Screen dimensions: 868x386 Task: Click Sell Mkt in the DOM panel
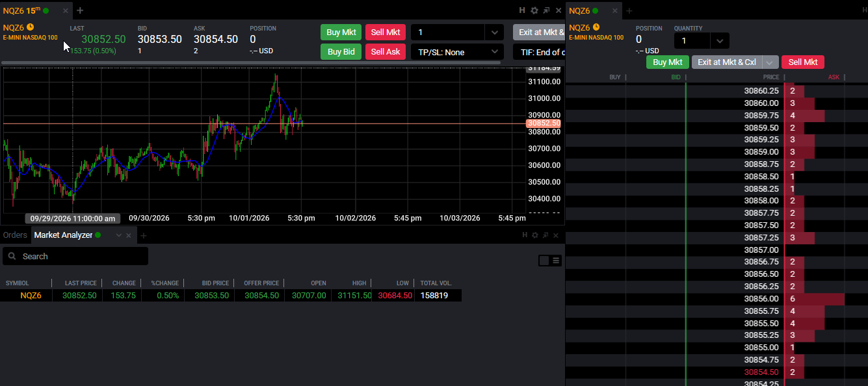coord(803,62)
